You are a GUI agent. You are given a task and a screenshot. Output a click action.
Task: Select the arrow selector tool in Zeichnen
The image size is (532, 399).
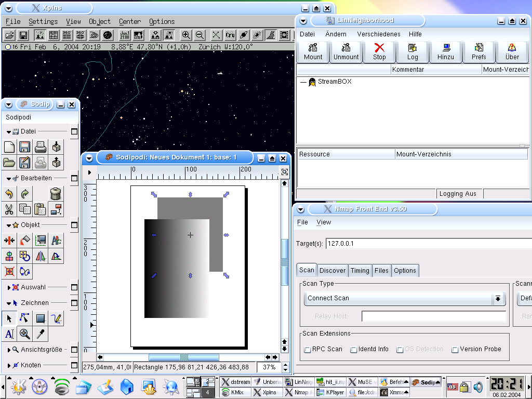coord(9,318)
